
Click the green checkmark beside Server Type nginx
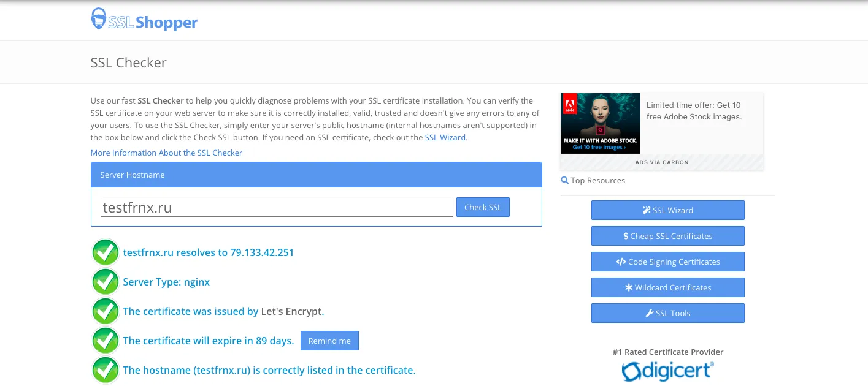[106, 282]
